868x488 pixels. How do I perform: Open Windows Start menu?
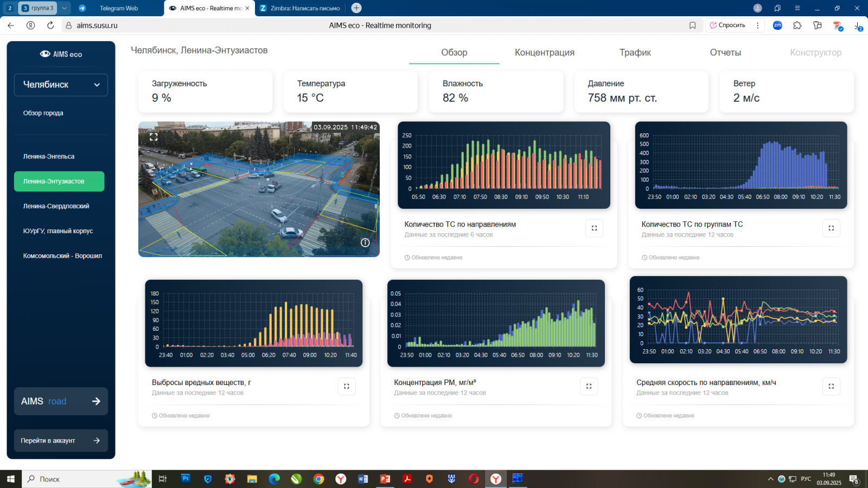tap(11, 479)
